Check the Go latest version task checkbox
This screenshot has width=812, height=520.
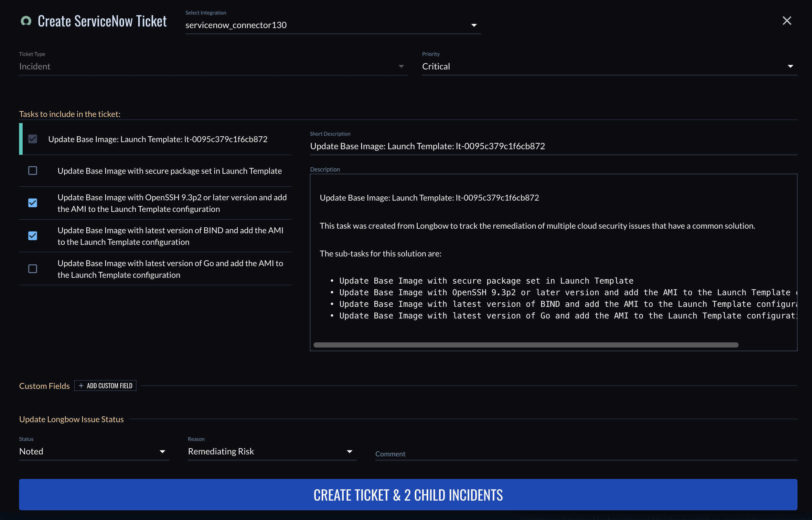33,269
